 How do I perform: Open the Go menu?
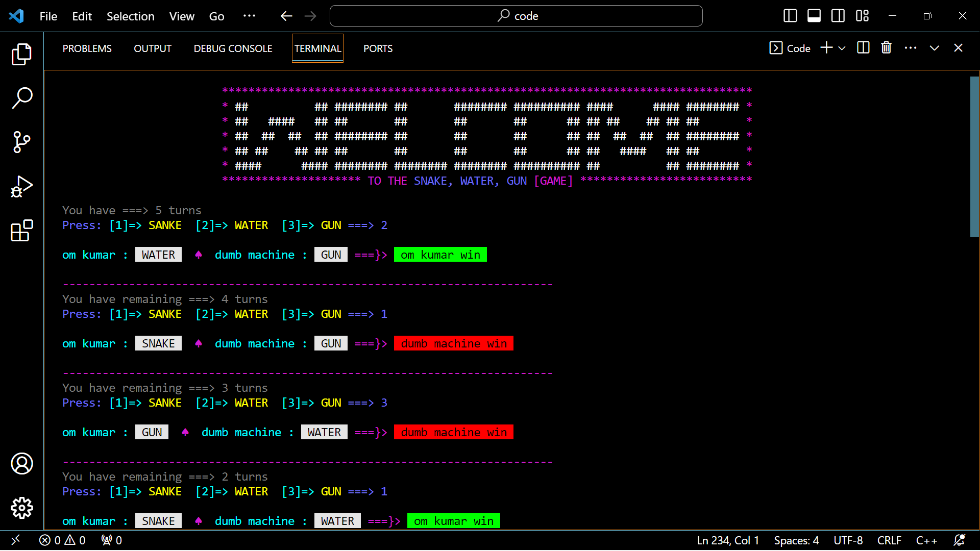216,16
